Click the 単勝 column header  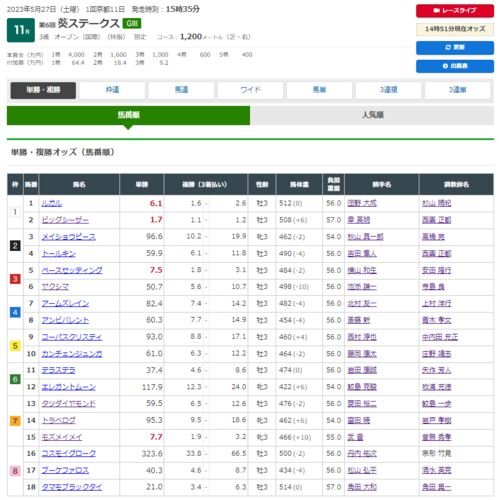[142, 184]
